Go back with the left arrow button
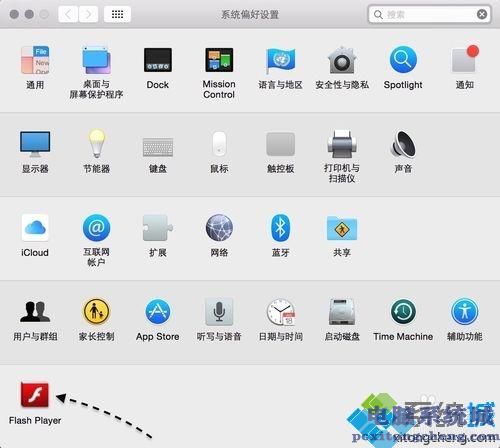Screen dimensions: 500x448 point(68,14)
